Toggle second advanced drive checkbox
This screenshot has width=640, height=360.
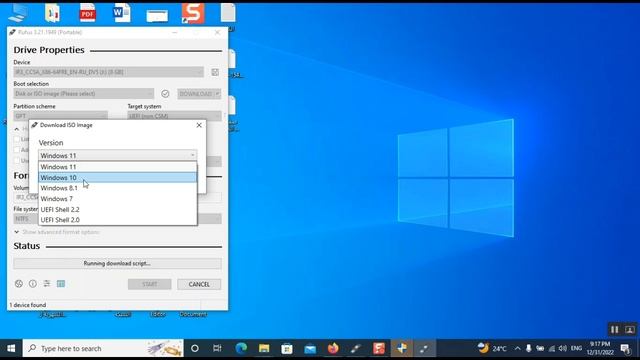[x=17, y=150]
